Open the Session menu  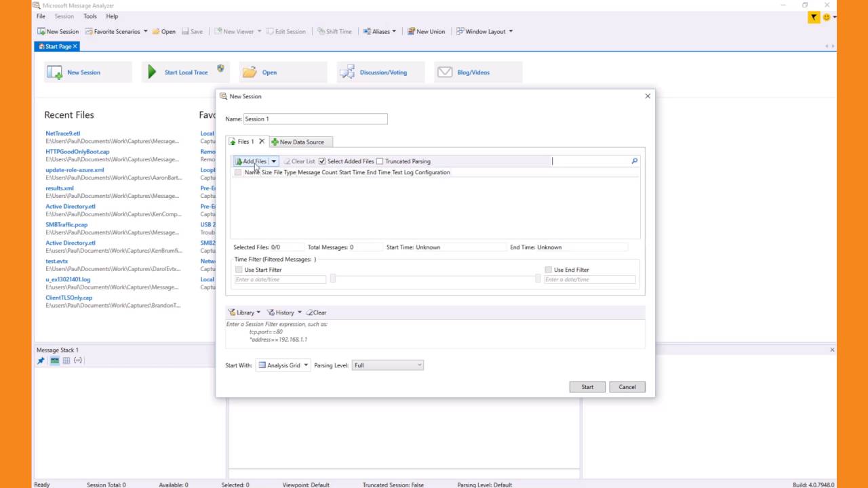click(x=64, y=16)
